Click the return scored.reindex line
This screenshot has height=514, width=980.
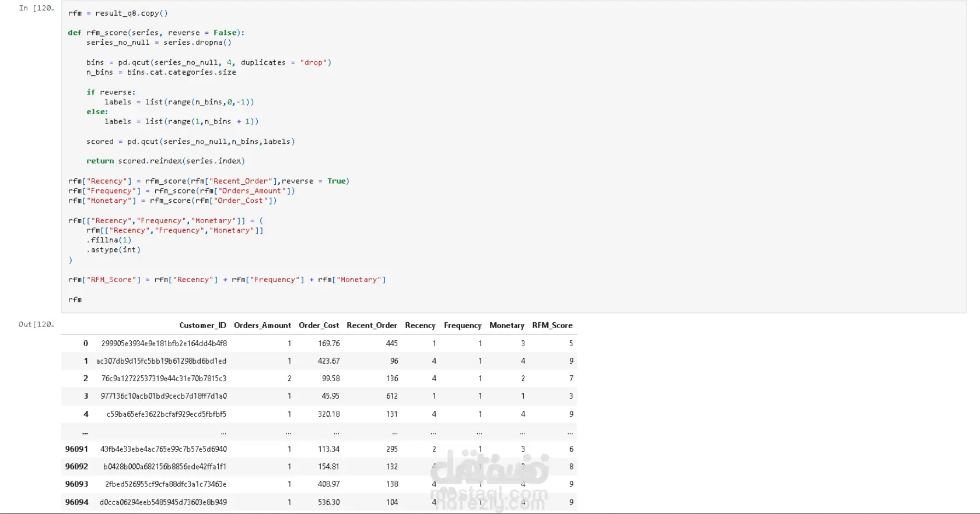(x=166, y=161)
